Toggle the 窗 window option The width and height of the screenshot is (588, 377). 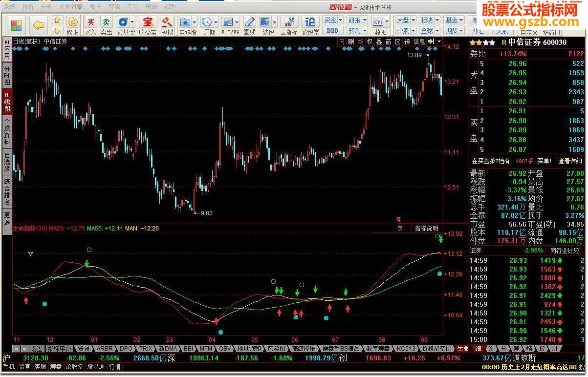(x=388, y=42)
